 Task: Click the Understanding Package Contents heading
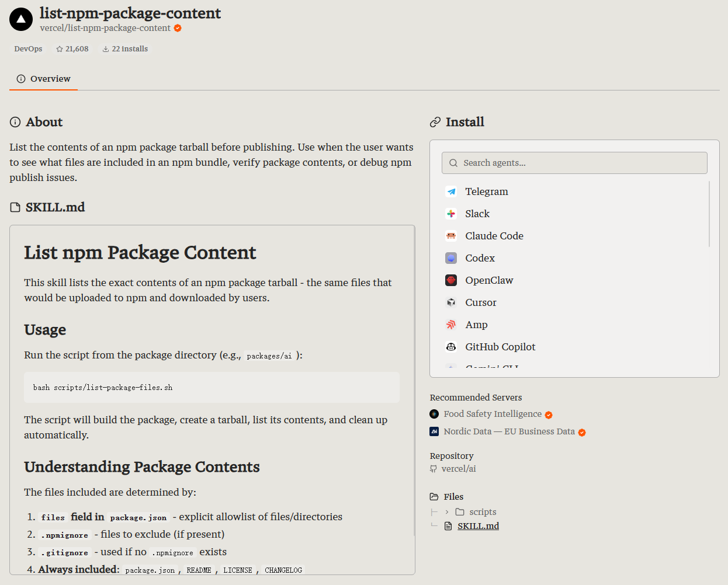tap(142, 467)
